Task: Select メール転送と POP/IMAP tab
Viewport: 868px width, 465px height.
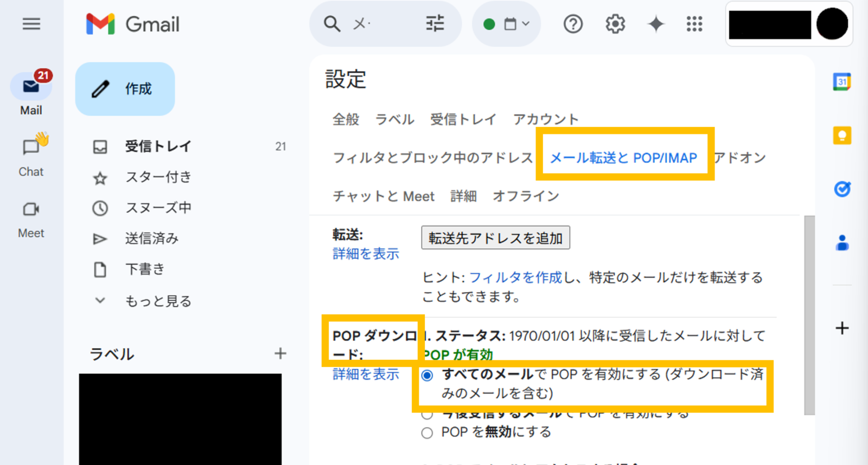Action: (624, 158)
